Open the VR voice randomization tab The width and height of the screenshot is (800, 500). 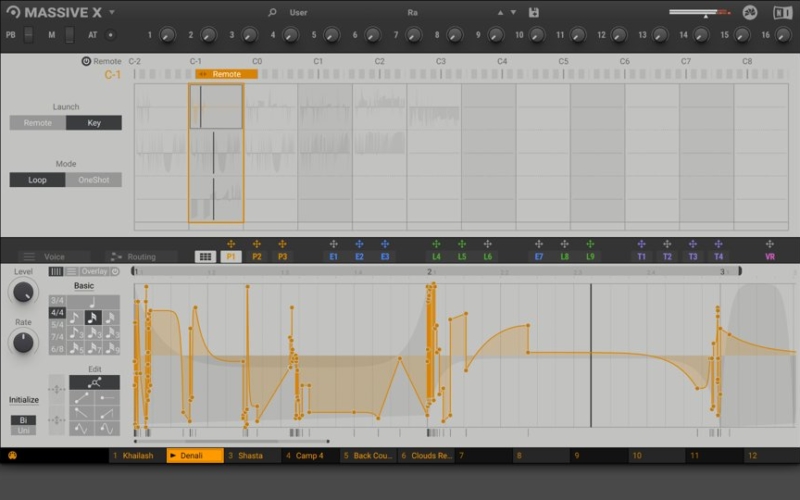tap(770, 257)
